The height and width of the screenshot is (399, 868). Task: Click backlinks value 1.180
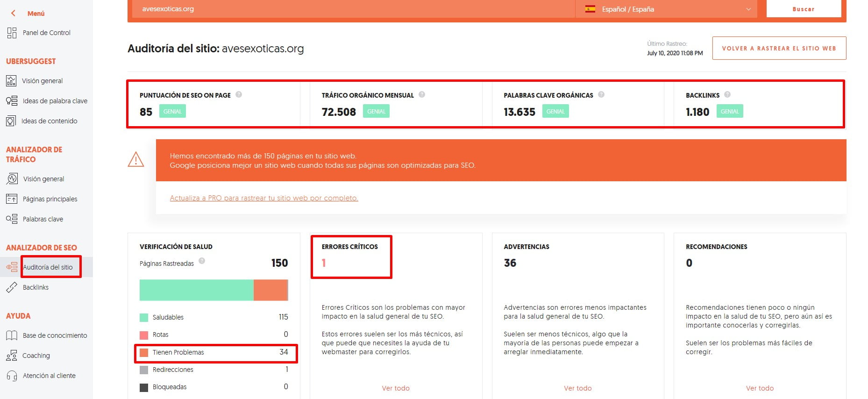click(697, 112)
